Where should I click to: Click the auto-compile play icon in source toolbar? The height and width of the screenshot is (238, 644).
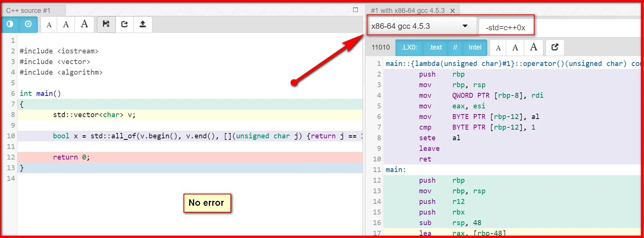tap(28, 24)
